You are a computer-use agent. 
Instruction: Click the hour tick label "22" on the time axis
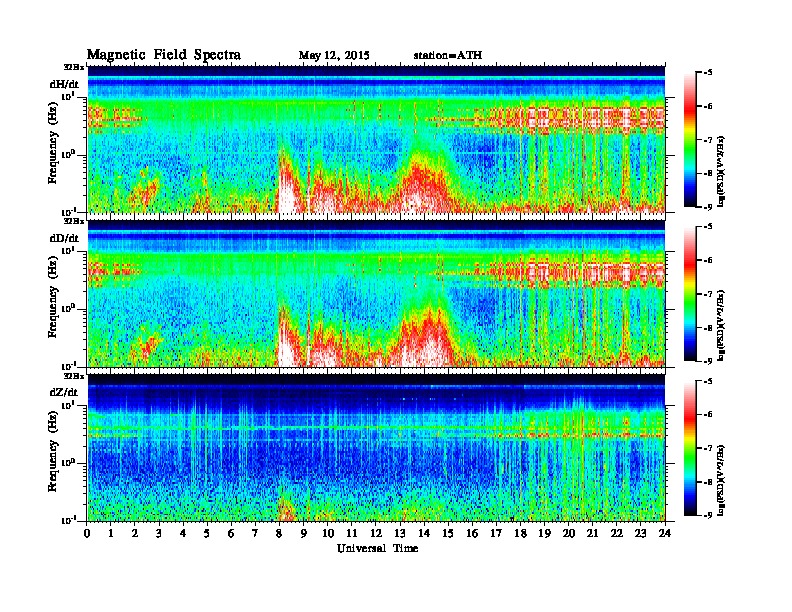coord(617,533)
